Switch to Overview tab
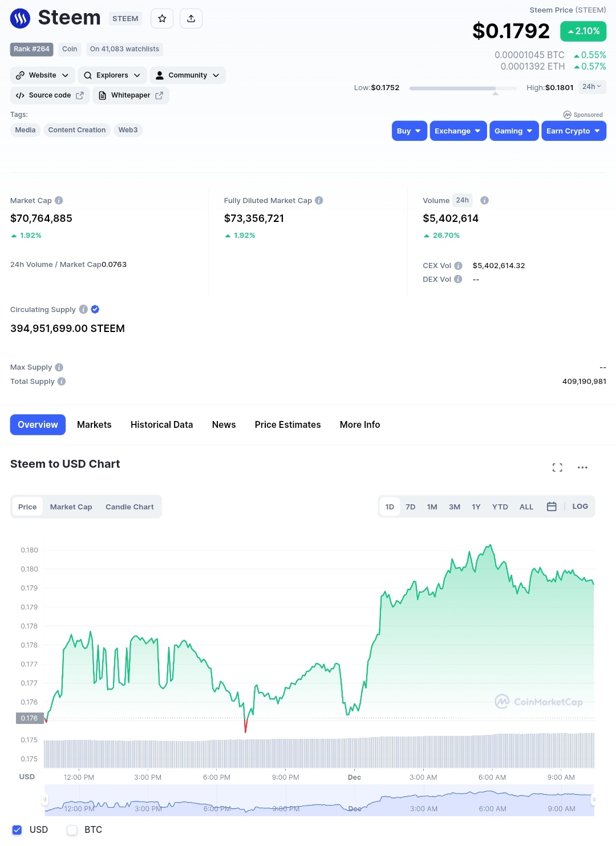 pos(38,425)
